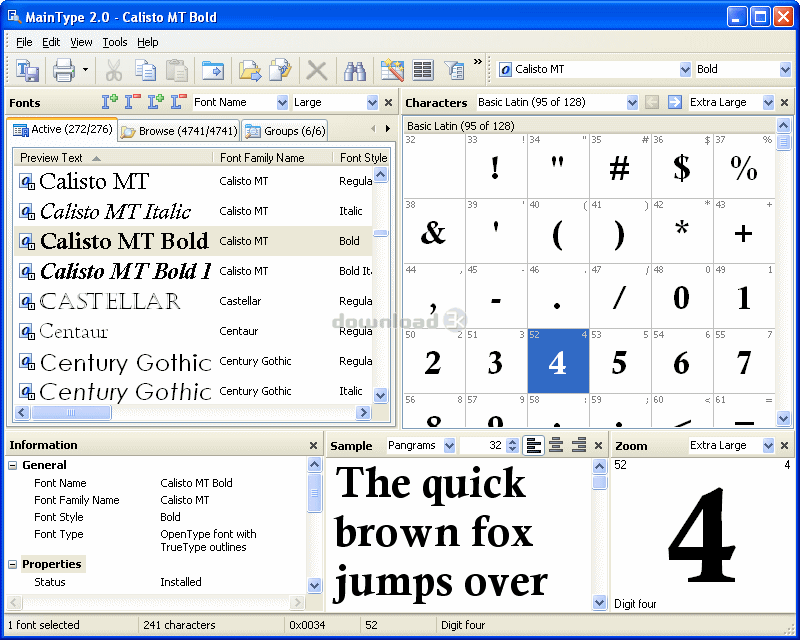Close the Characters panel
Viewport: 800px width, 640px height.
click(x=785, y=103)
